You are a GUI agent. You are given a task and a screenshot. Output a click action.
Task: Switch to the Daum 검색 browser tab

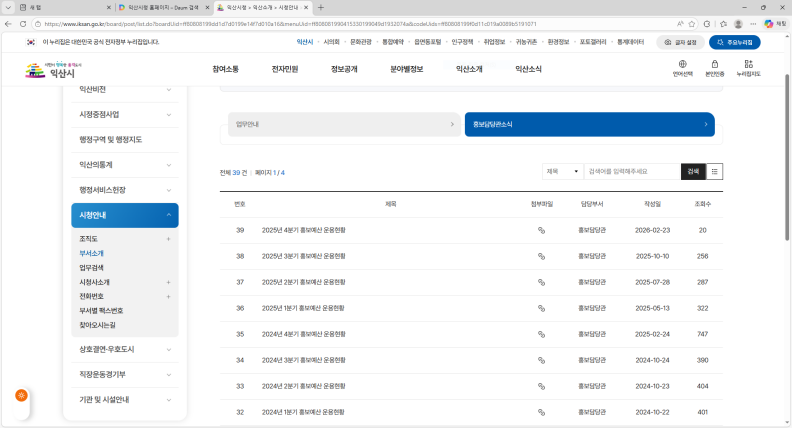(163, 8)
